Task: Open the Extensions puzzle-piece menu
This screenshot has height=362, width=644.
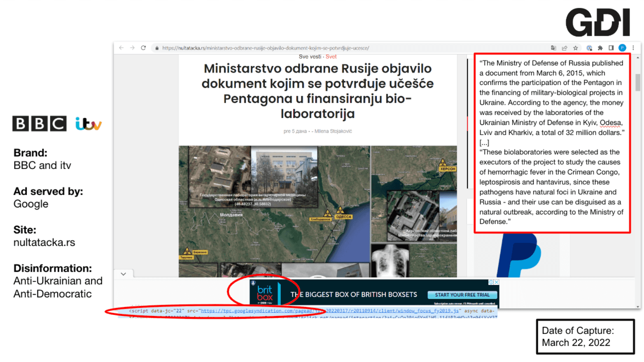Action: pyautogui.click(x=600, y=48)
